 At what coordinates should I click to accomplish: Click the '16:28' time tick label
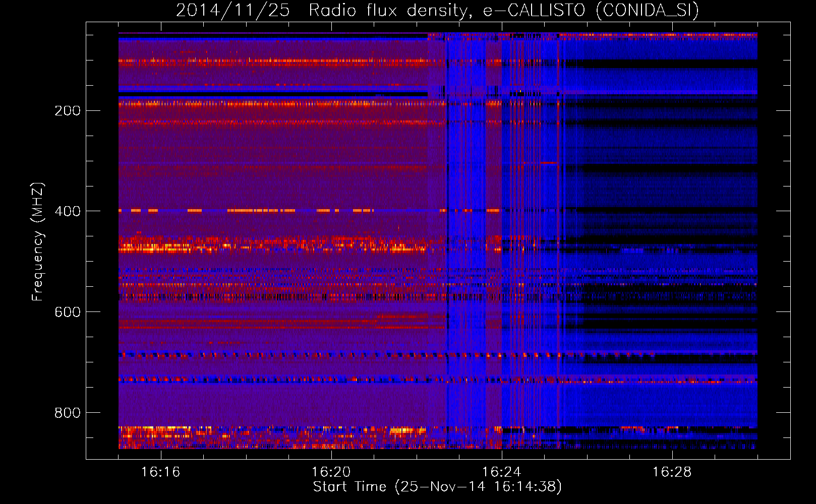click(x=672, y=472)
